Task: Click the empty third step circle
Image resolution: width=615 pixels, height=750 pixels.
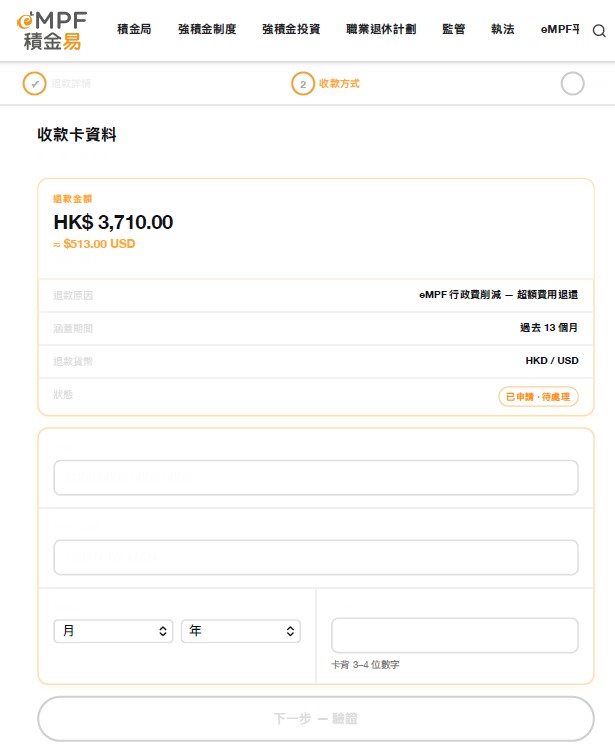Action: (572, 84)
